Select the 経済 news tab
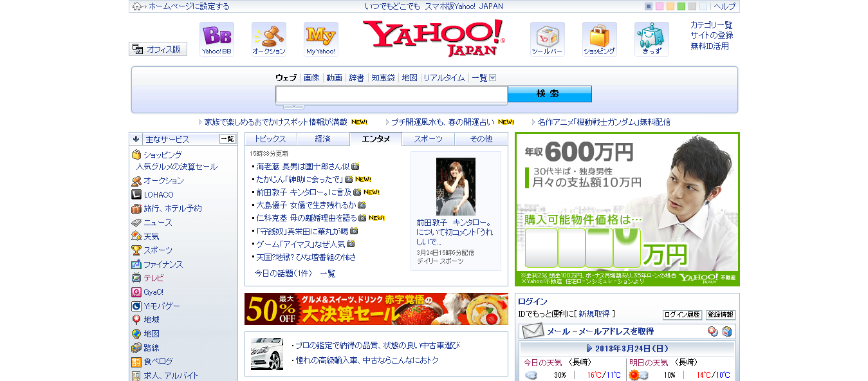868x381 pixels. tap(323, 139)
